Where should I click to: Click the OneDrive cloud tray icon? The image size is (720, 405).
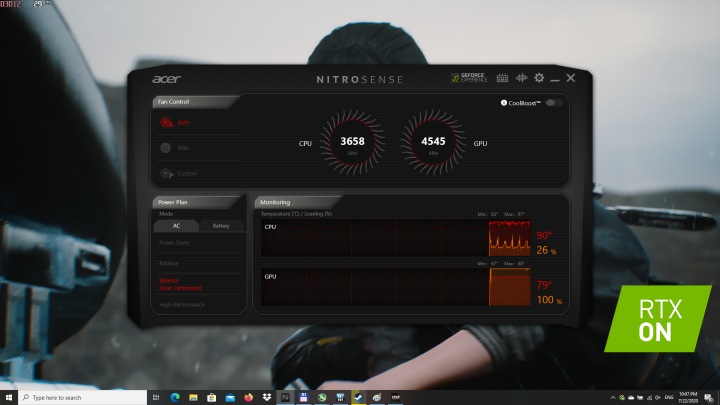[631, 398]
